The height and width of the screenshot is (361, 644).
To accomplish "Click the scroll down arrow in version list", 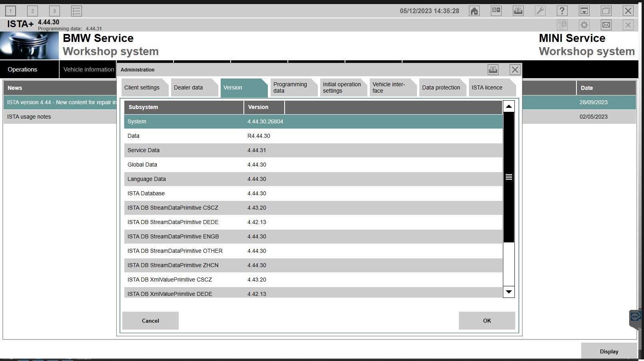I will [508, 292].
